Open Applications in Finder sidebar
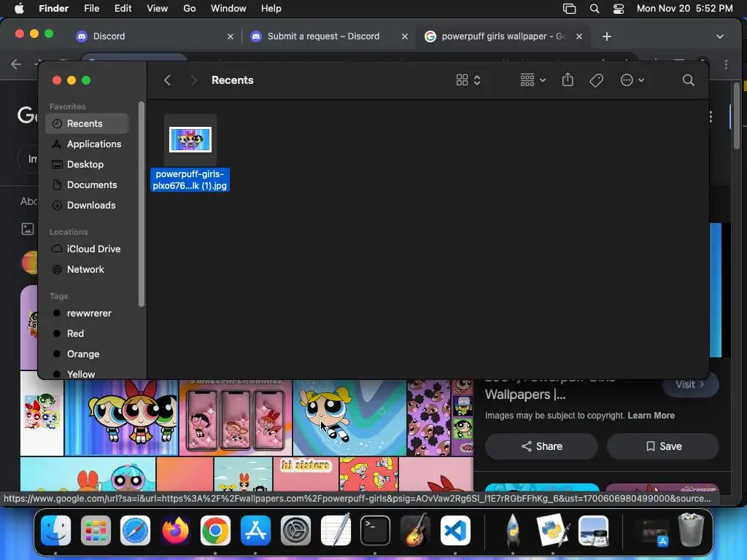Viewport: 747px width, 560px height. (88, 144)
